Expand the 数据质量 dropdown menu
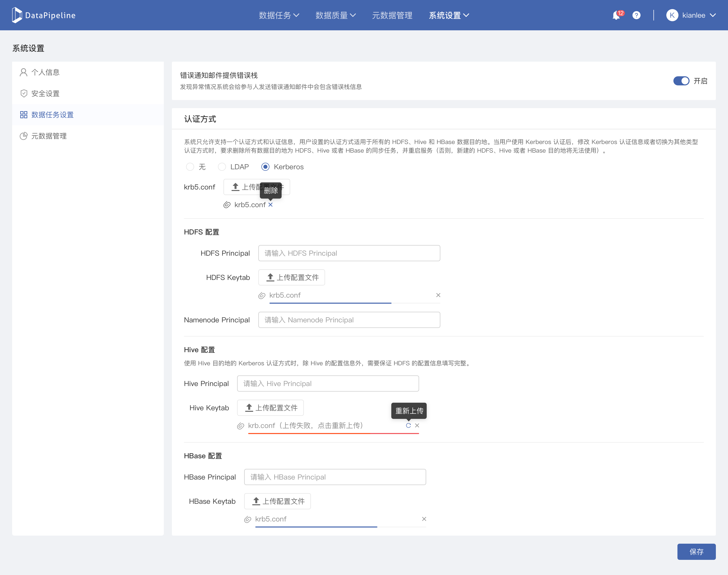The height and width of the screenshot is (575, 728). coord(335,15)
